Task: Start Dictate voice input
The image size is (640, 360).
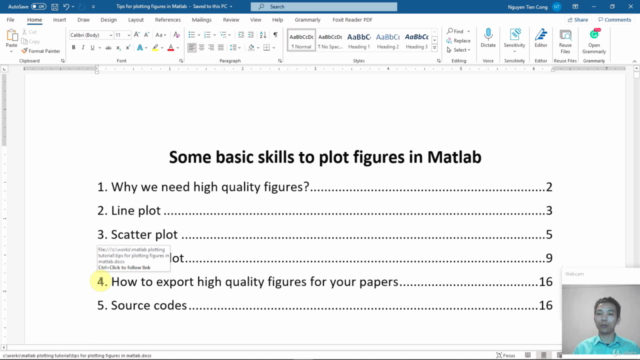Action: coord(488,39)
